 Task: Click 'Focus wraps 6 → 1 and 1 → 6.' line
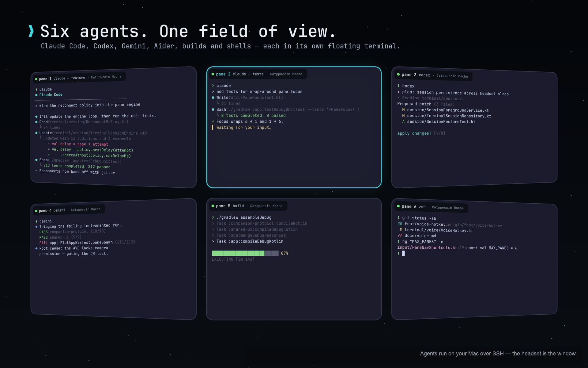[x=250, y=121]
